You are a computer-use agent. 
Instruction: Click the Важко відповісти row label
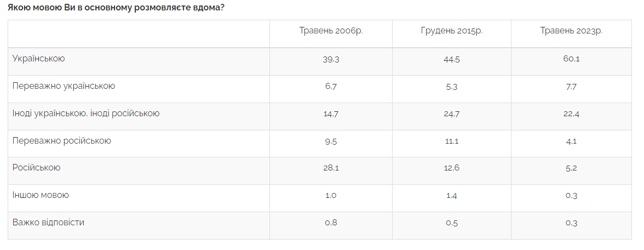coord(48,223)
